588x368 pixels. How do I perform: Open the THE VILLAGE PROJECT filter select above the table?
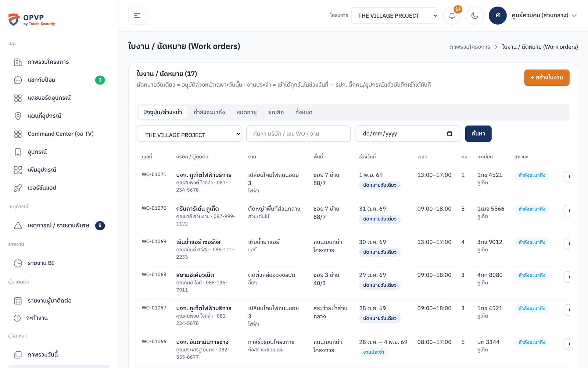pos(189,134)
